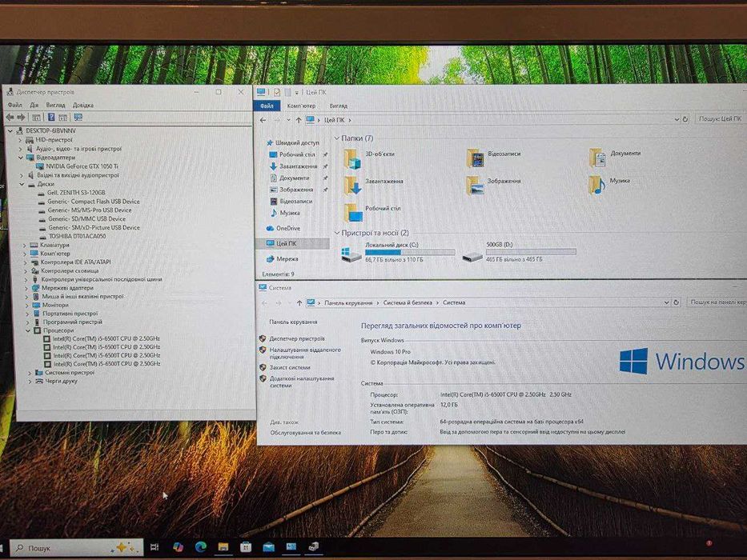Click the Back arrow in File Explorer
The height and width of the screenshot is (560, 747).
263,120
